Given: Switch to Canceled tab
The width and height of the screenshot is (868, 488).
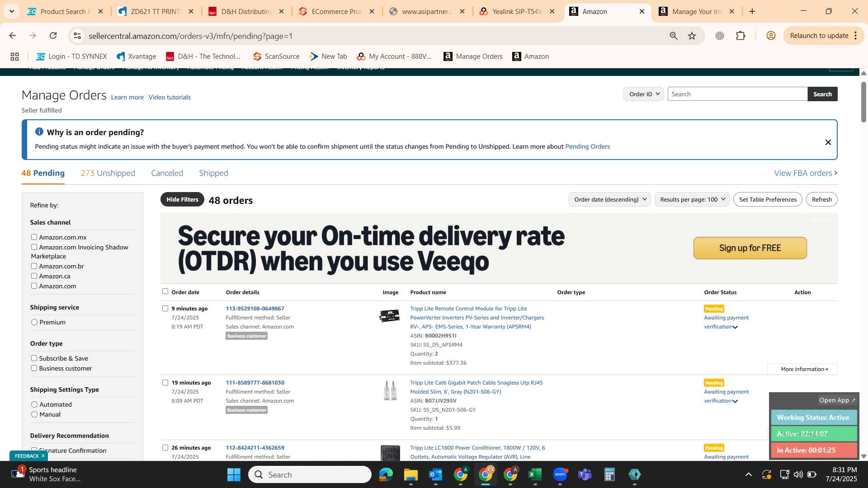Looking at the screenshot, I should coord(167,173).
